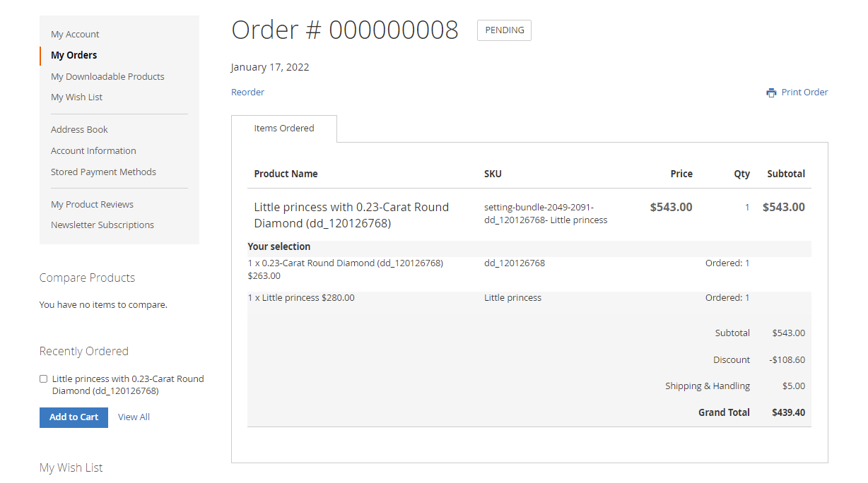Select My Orders in sidebar
The image size is (868, 483).
coord(74,55)
